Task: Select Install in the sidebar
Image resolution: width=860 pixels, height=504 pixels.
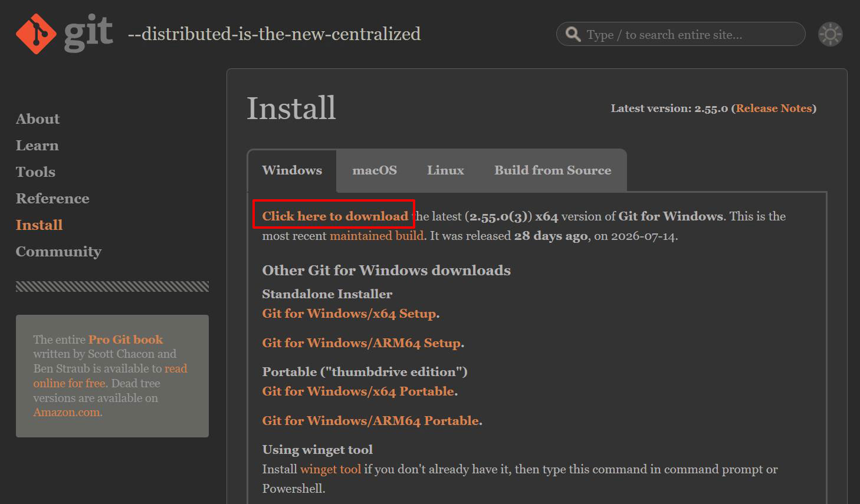Action: click(x=39, y=225)
